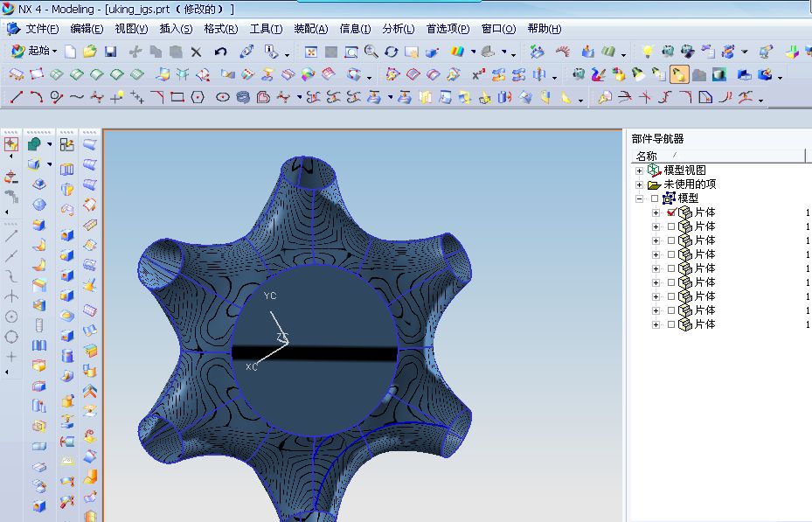Select the 模型视图 tree label

pos(684,171)
